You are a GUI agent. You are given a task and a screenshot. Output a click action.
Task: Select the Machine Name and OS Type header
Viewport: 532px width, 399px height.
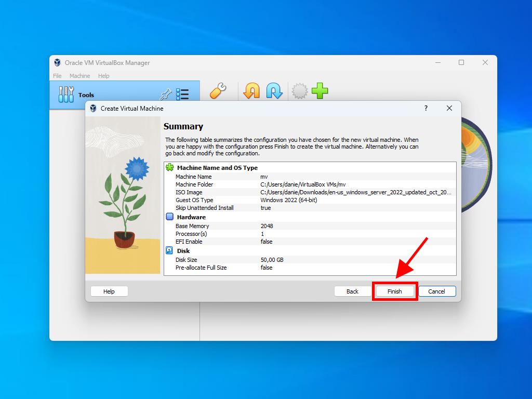click(x=217, y=168)
